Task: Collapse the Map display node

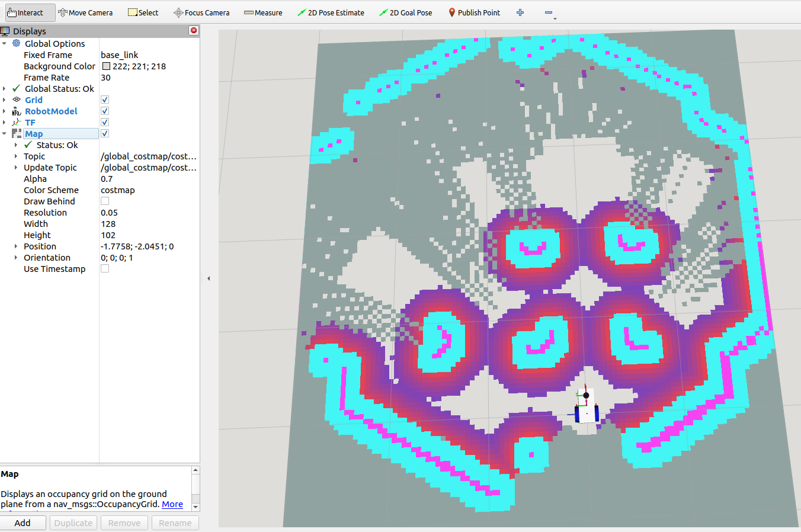Action: pos(4,133)
